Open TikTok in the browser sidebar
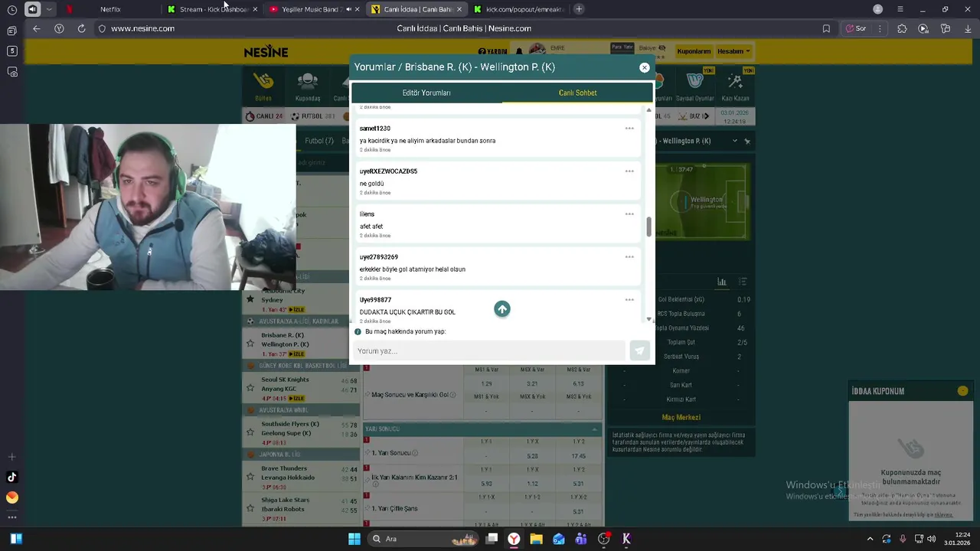 tap(11, 477)
